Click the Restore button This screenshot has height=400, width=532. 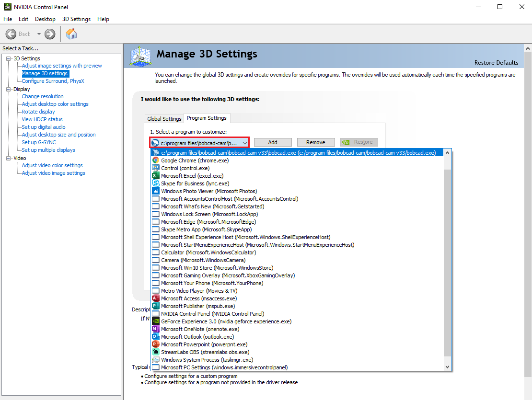[359, 142]
